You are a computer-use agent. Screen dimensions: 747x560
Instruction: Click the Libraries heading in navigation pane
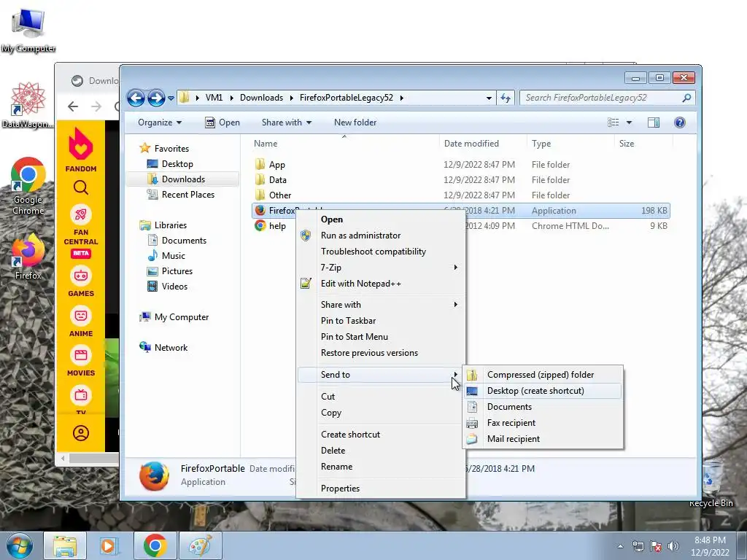(x=163, y=225)
